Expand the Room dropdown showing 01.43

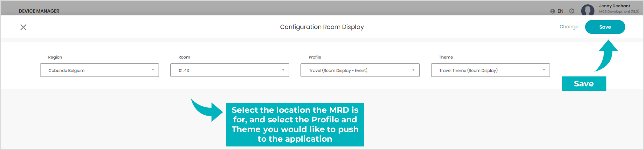230,70
